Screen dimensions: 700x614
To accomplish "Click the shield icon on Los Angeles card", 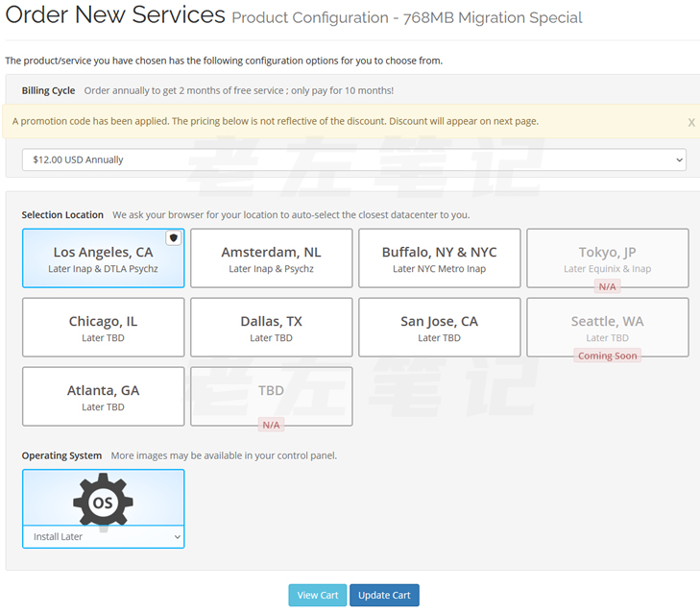I will (x=174, y=238).
